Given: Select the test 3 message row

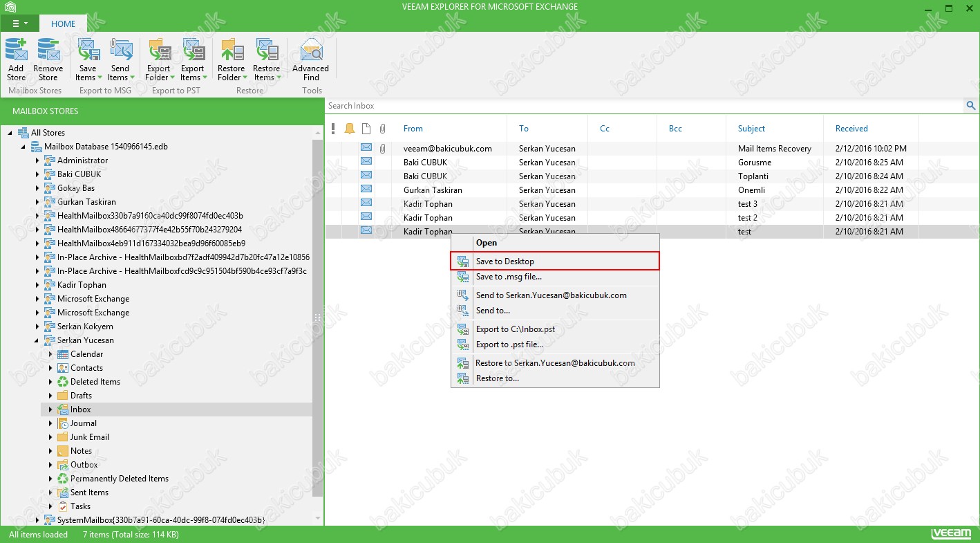Looking at the screenshot, I should click(652, 204).
